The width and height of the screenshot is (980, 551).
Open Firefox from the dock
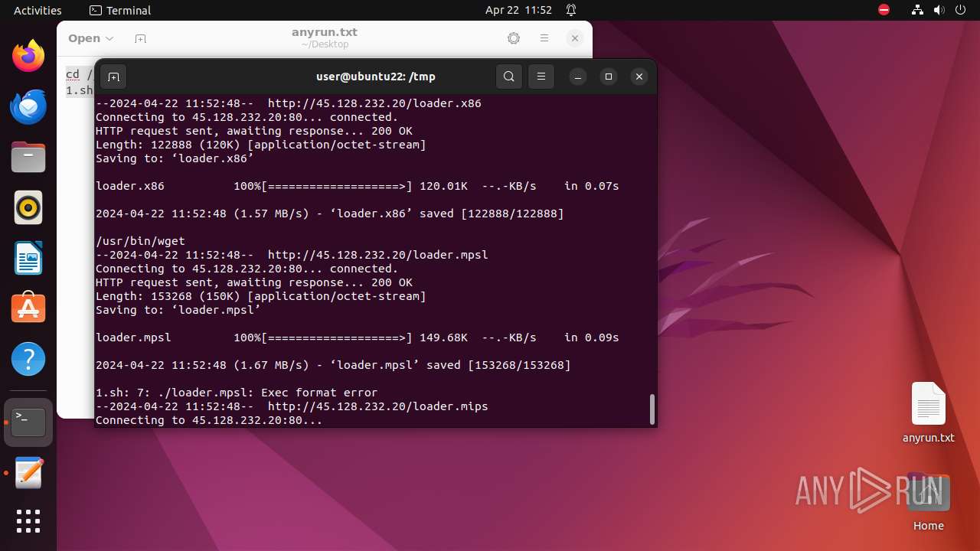(28, 56)
